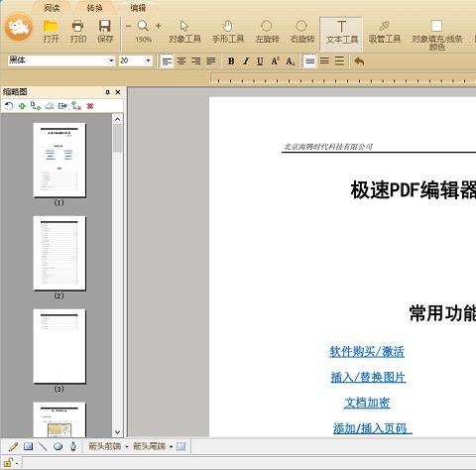Select page thumbnail (2)
Viewport: 476px width, 470px height.
click(x=59, y=254)
